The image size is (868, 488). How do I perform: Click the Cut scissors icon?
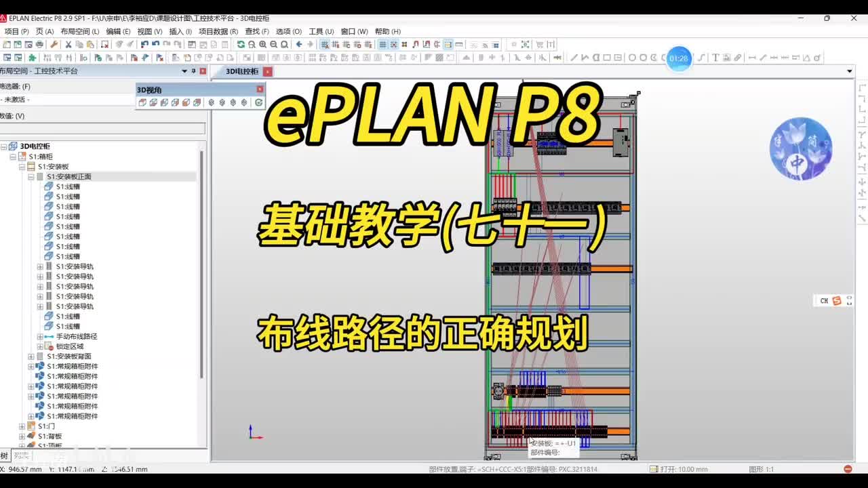68,44
